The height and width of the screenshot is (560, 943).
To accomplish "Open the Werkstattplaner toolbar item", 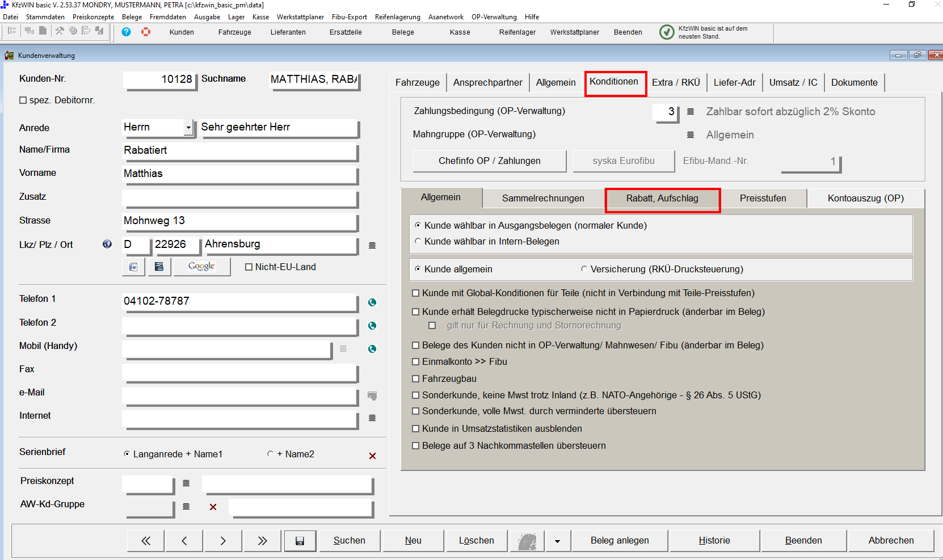I will 574,32.
